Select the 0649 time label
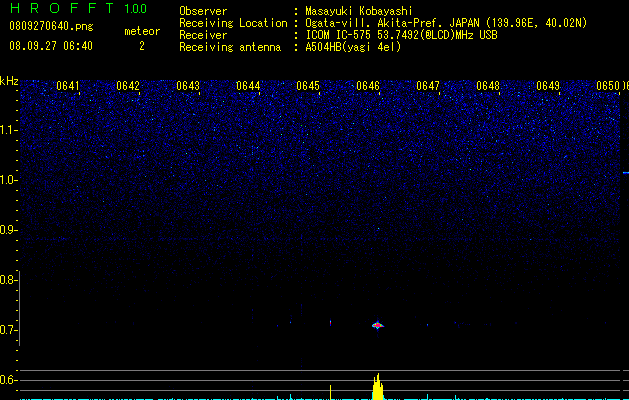The width and height of the screenshot is (629, 400). coord(548,86)
